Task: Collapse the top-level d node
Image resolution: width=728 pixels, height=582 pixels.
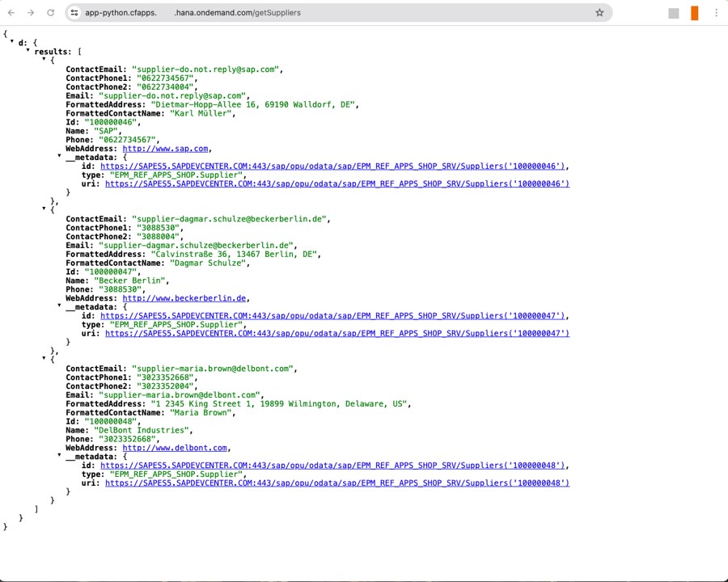Action: point(11,42)
